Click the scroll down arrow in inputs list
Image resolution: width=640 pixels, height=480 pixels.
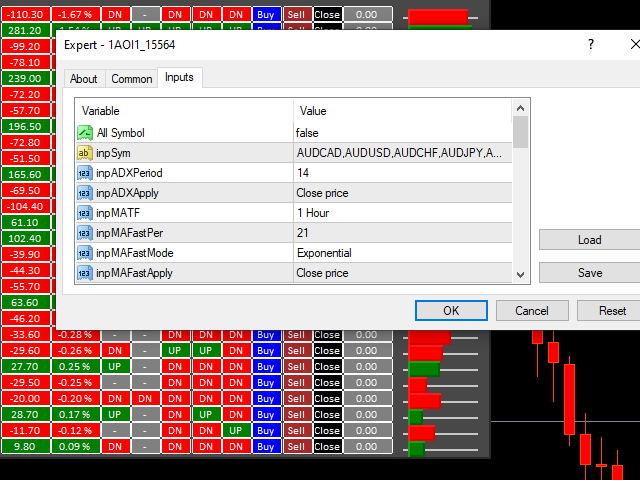[520, 275]
